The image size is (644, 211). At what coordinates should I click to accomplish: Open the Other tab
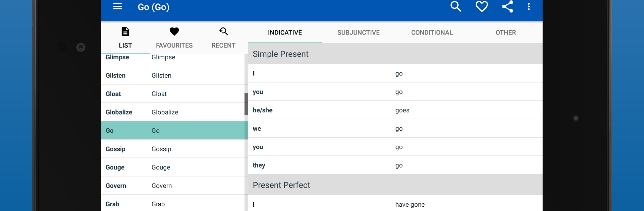coord(505,32)
